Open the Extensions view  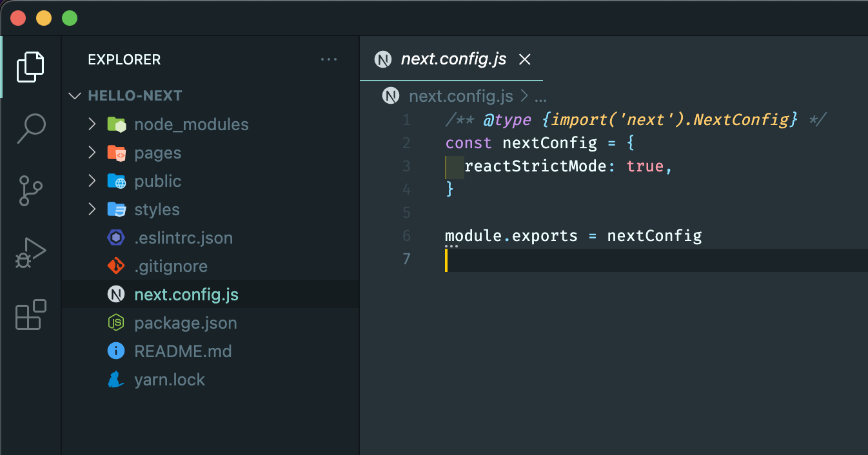(30, 315)
